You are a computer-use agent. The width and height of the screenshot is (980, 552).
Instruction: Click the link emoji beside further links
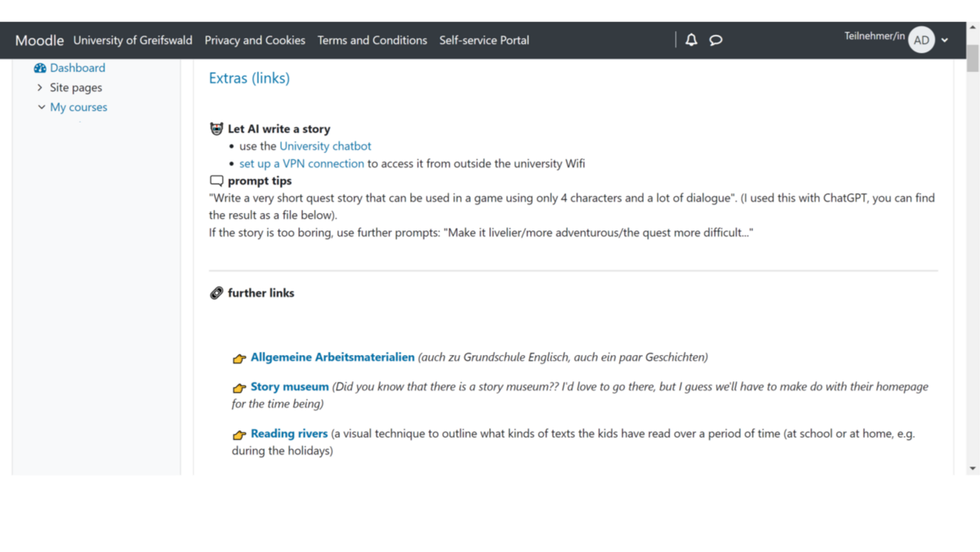[x=216, y=293]
